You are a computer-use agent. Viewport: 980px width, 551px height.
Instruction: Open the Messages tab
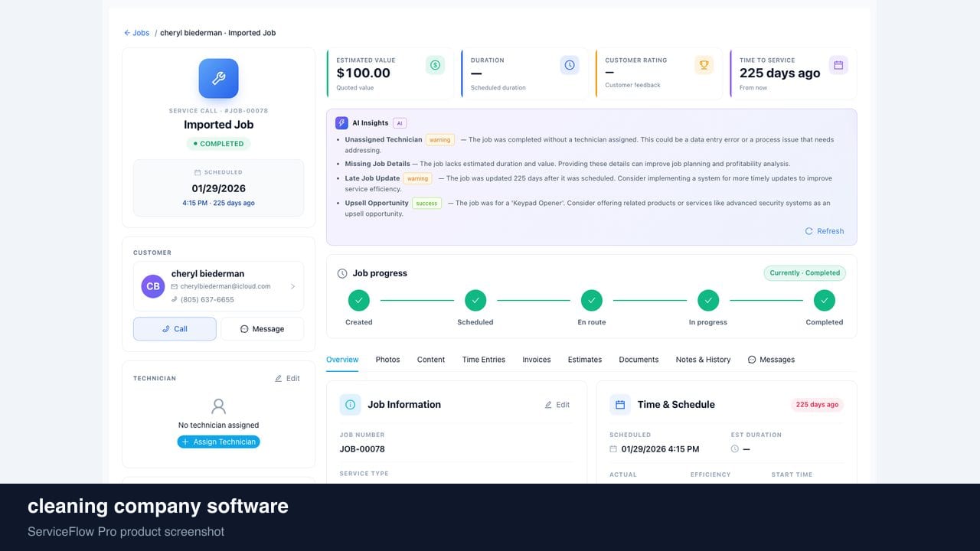pyautogui.click(x=771, y=360)
